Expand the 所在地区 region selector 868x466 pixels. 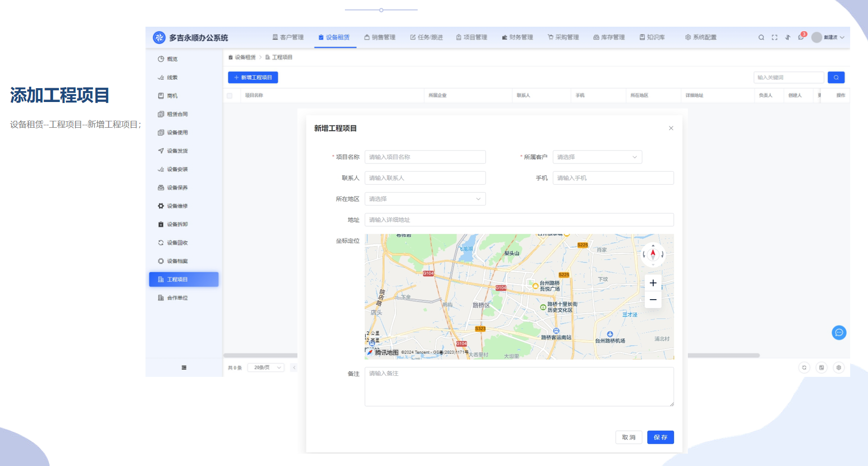(425, 199)
